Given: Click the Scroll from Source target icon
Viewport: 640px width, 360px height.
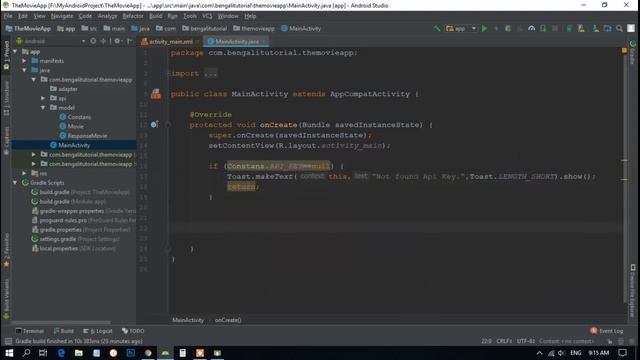Looking at the screenshot, I should coord(93,41).
